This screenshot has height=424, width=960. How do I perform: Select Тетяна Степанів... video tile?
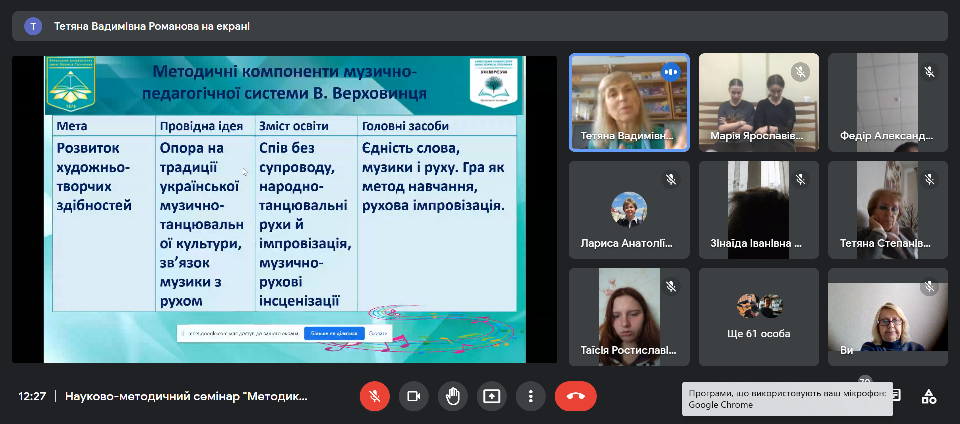click(888, 210)
